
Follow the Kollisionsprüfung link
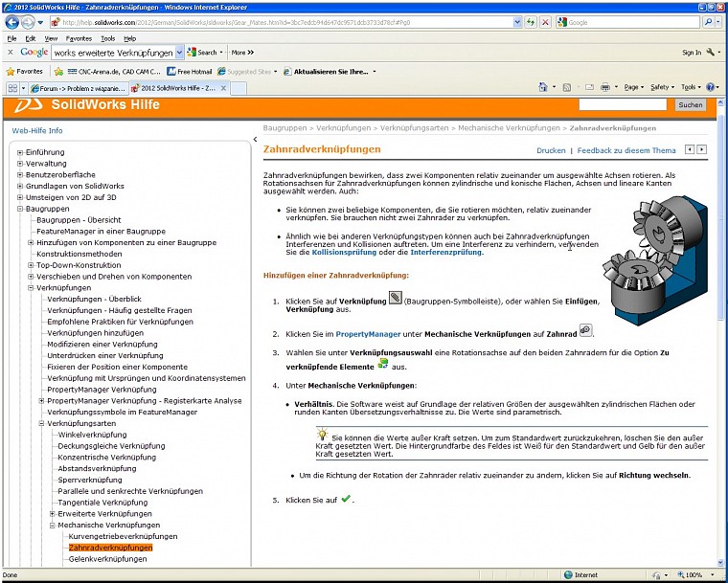pyautogui.click(x=344, y=253)
